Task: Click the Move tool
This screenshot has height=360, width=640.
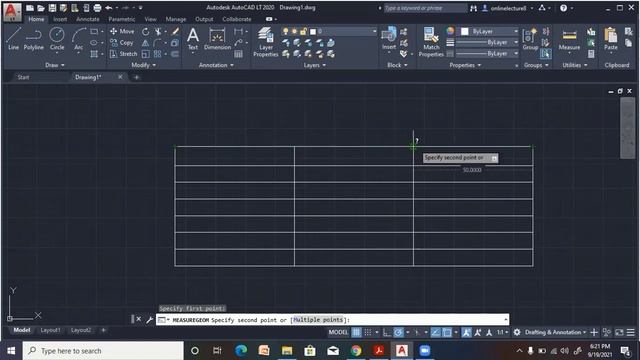Action: click(x=122, y=31)
